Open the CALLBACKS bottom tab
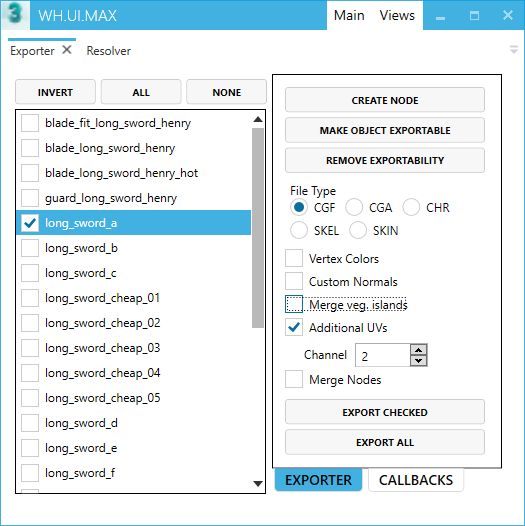 (x=416, y=480)
